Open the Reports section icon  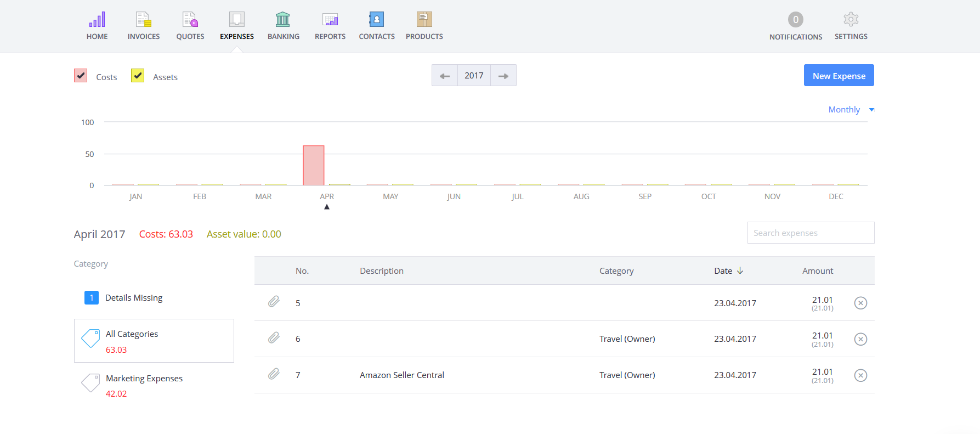(x=330, y=20)
